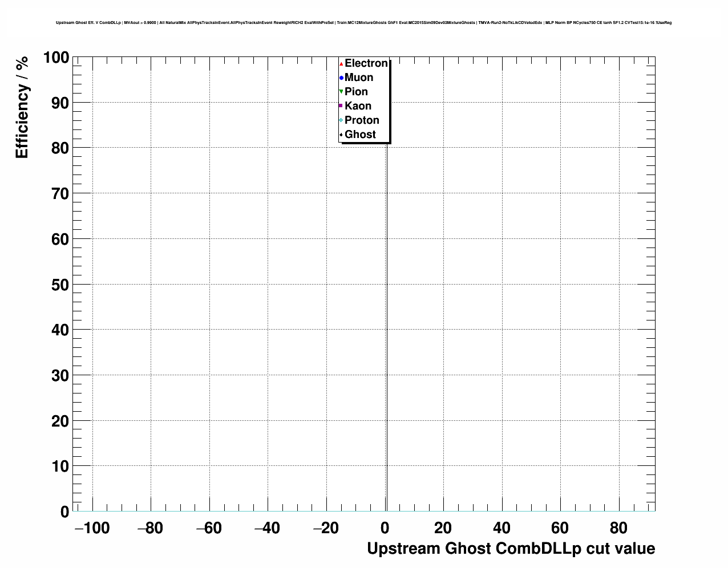Image resolution: width=728 pixels, height=568 pixels.
Task: Click the purple Kaon square marker
Action: tap(341, 106)
